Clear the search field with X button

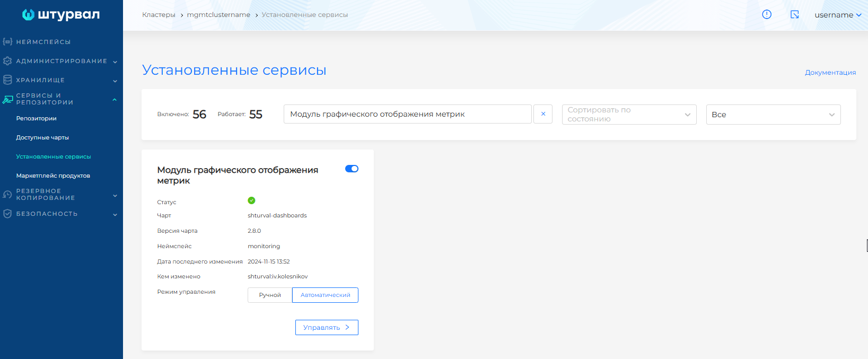[x=543, y=114]
